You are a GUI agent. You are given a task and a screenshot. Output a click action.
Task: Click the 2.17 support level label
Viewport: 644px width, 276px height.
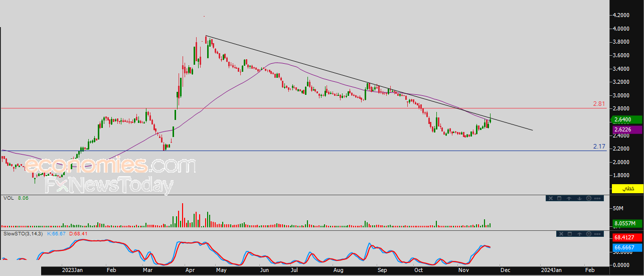pos(600,147)
